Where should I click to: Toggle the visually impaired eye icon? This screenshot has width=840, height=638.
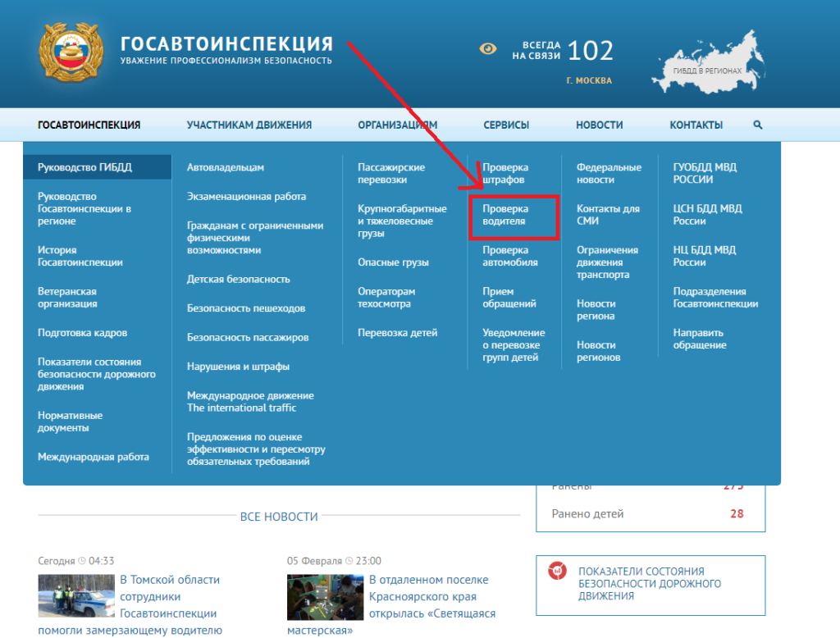(488, 49)
